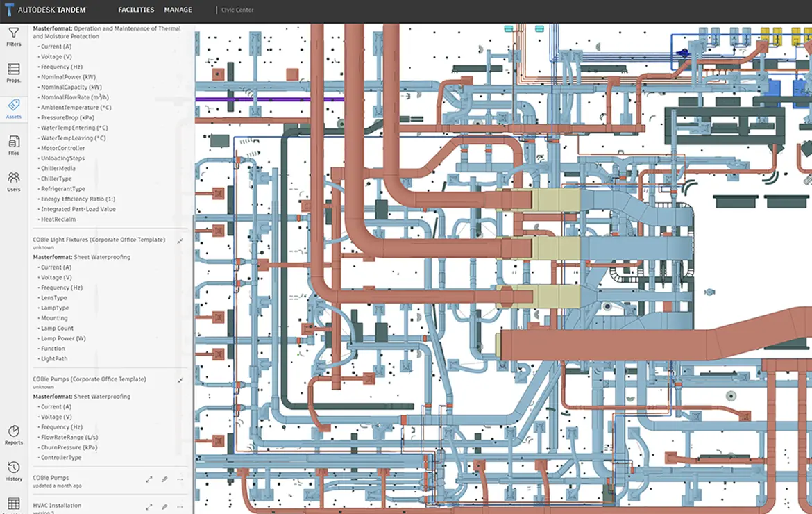The height and width of the screenshot is (514, 812).
Task: Open more options for COBie Pumps
Action: [x=180, y=479]
